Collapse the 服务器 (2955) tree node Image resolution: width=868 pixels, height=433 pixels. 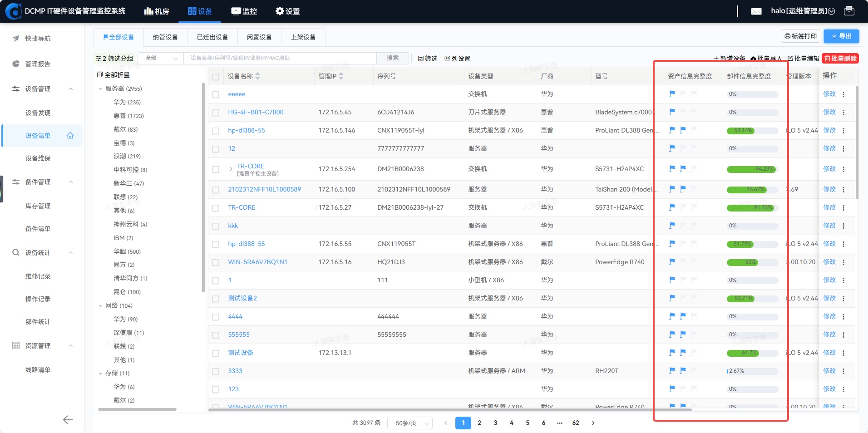[100, 89]
